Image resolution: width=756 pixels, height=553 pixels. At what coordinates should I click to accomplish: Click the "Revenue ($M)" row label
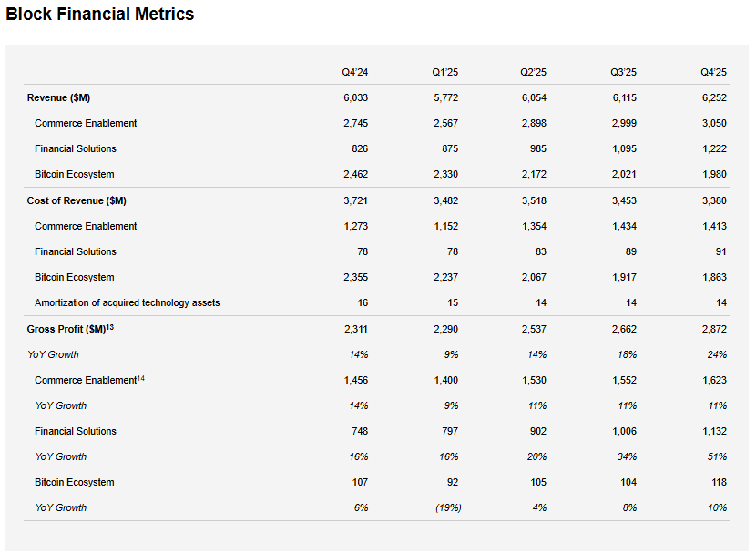58,97
